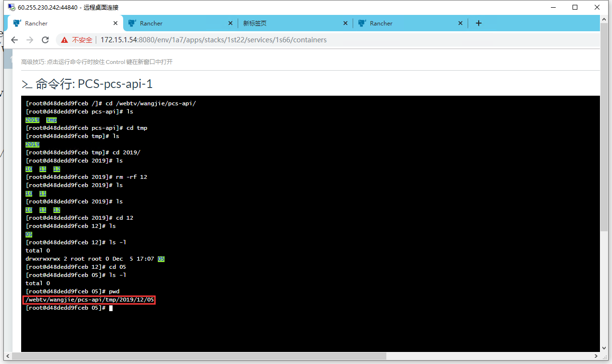Go back to previous page
The height and width of the screenshot is (364, 612).
click(14, 40)
